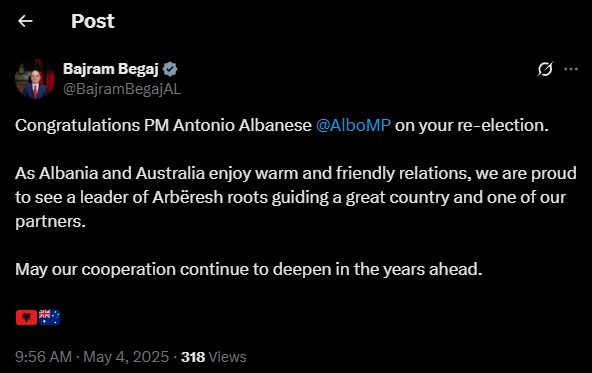Go back using the left arrow
The width and height of the screenshot is (592, 373).
pyautogui.click(x=25, y=21)
